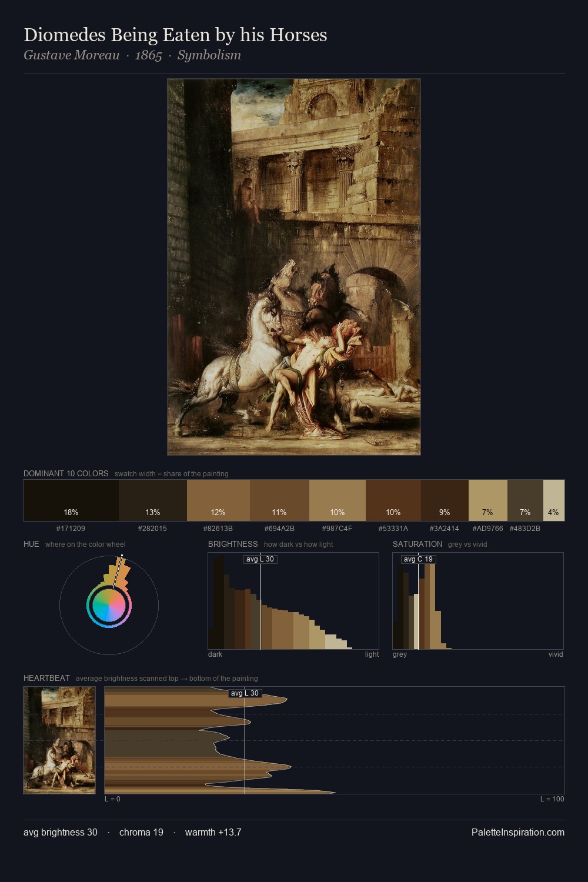
Task: Click the #987C4F tan swatch
Action: (x=338, y=500)
